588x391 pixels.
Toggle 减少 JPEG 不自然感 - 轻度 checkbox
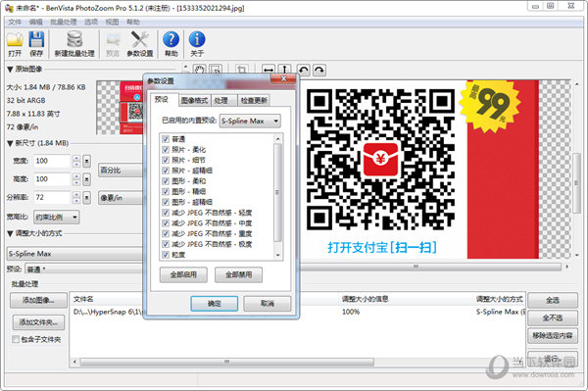pos(166,213)
